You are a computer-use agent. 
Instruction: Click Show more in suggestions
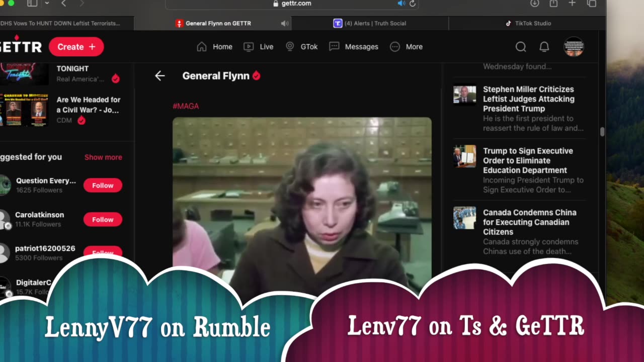point(103,157)
